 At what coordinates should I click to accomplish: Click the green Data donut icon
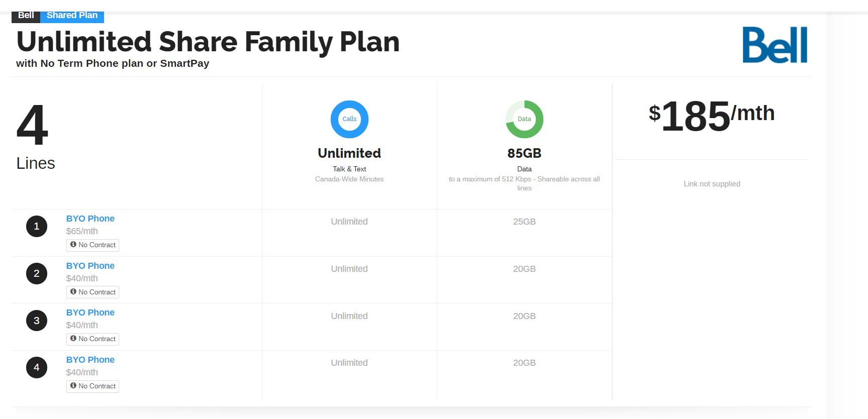pos(524,119)
